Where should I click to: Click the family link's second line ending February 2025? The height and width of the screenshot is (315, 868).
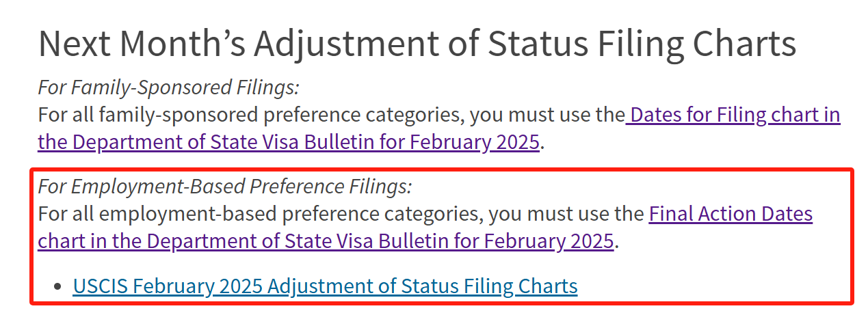289,143
